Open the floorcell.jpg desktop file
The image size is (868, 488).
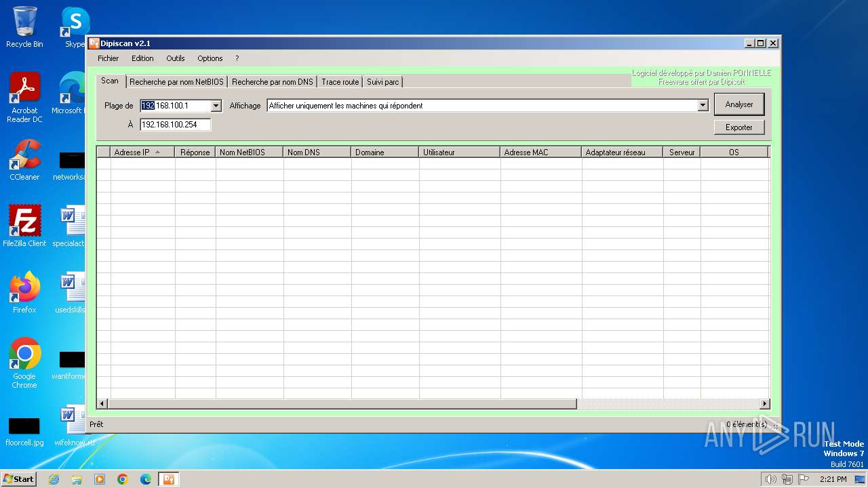pyautogui.click(x=24, y=432)
